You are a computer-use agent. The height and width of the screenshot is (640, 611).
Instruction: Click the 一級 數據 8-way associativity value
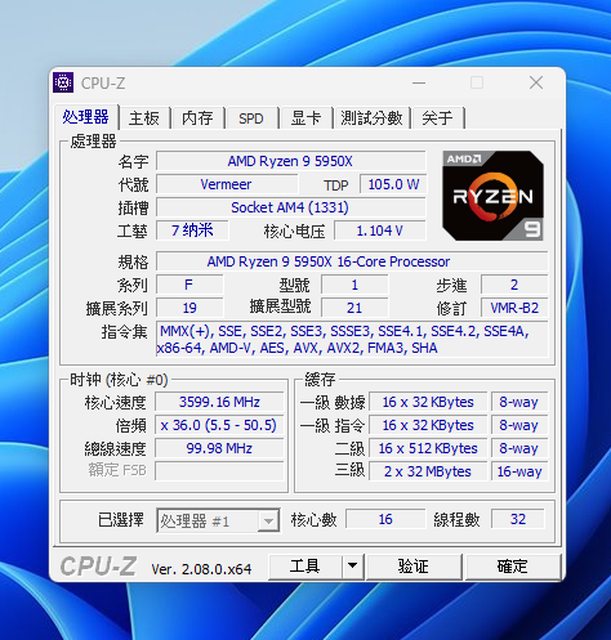(519, 402)
